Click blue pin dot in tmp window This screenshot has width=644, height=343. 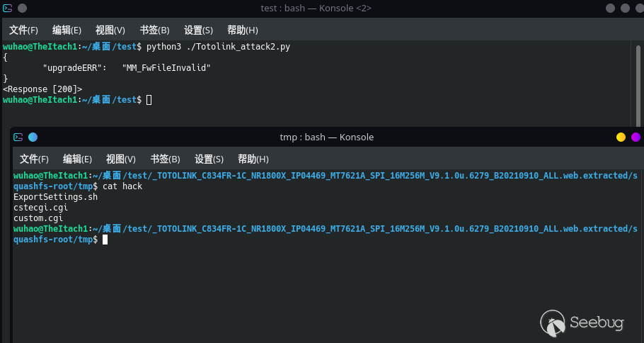[33, 137]
